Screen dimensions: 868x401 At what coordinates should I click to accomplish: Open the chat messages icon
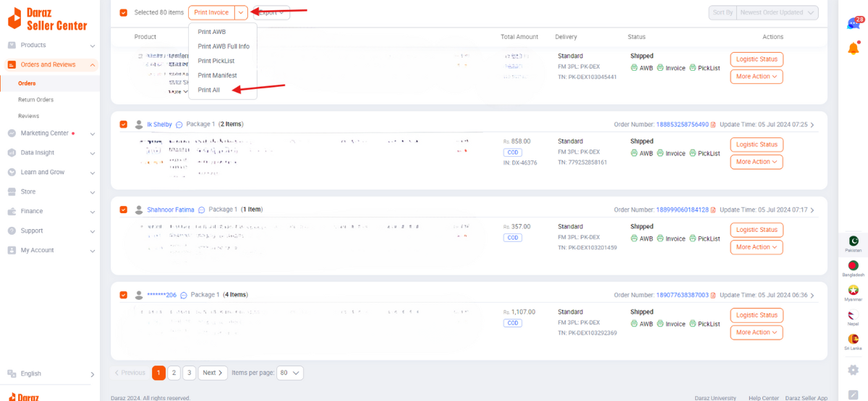[x=854, y=23]
